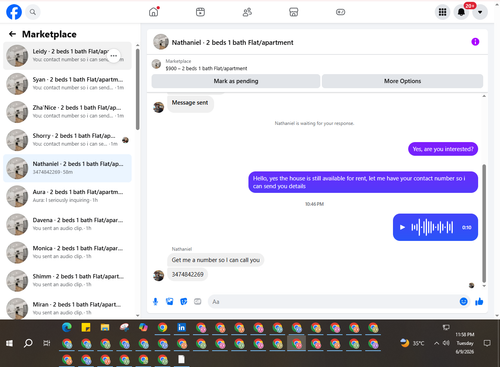Open Sticky Notes from taskbar
Image resolution: width=500 pixels, height=367 pixels.
point(86,328)
